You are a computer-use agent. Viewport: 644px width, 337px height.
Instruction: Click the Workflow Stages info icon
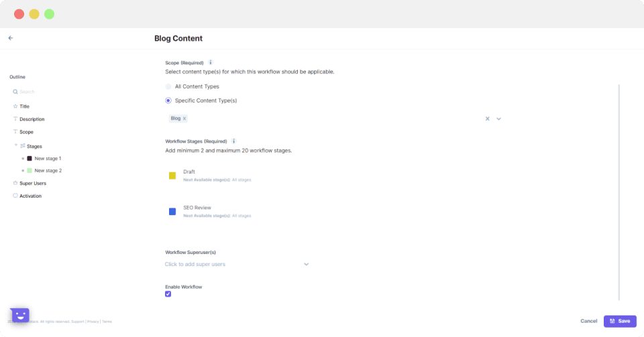point(233,141)
